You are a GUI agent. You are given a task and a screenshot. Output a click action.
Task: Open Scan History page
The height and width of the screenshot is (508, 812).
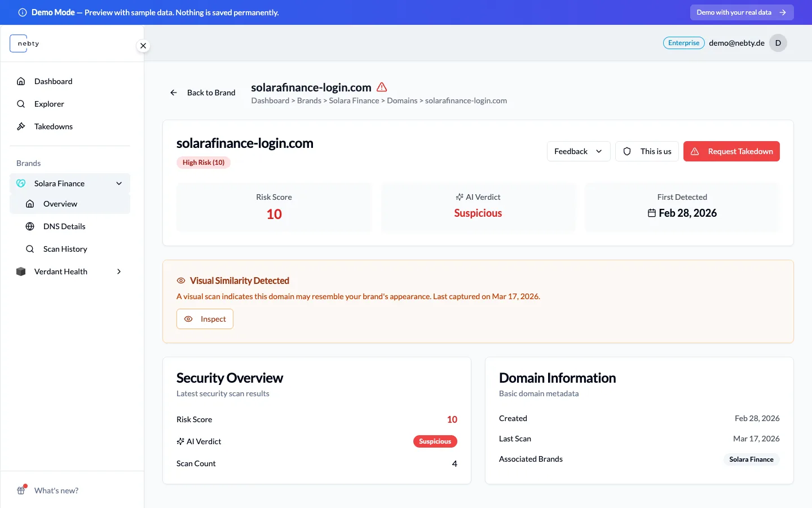[x=70, y=249]
